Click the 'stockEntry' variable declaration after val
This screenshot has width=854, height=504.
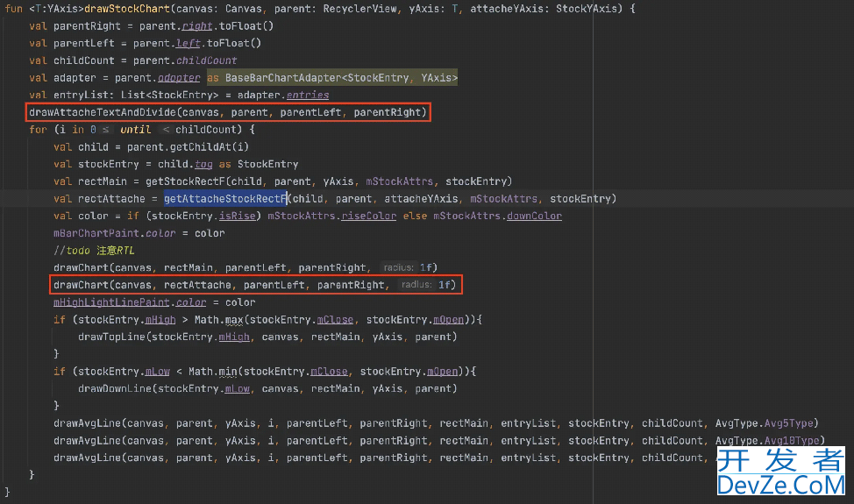[x=109, y=165]
